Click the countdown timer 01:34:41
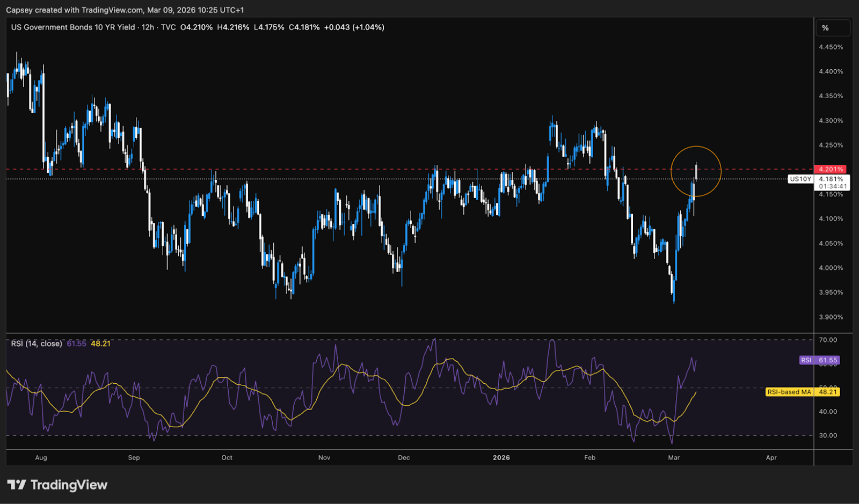 833,185
